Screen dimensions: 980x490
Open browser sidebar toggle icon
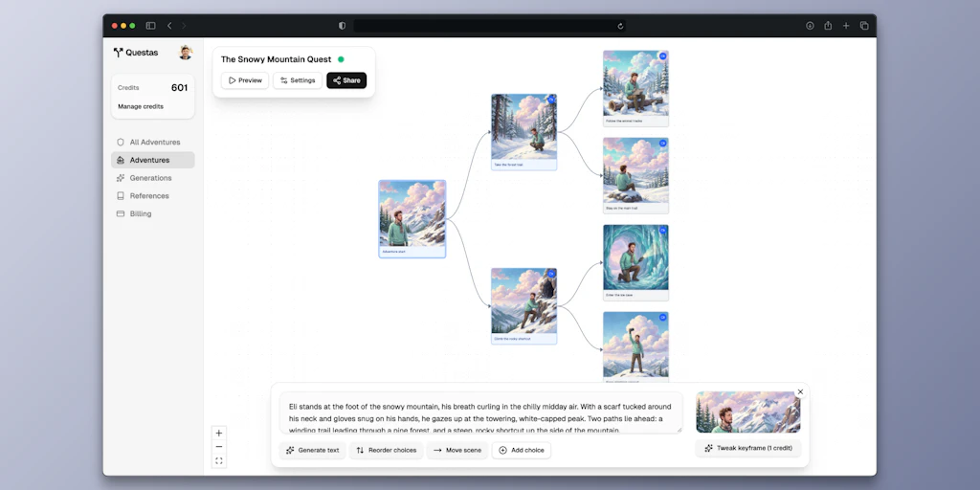pyautogui.click(x=150, y=26)
